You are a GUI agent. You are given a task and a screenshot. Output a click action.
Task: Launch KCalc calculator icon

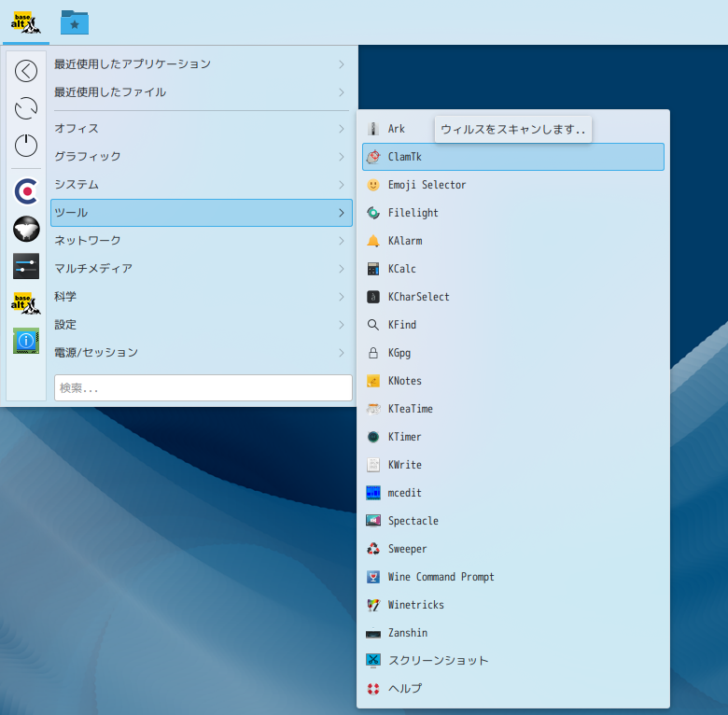click(x=373, y=269)
